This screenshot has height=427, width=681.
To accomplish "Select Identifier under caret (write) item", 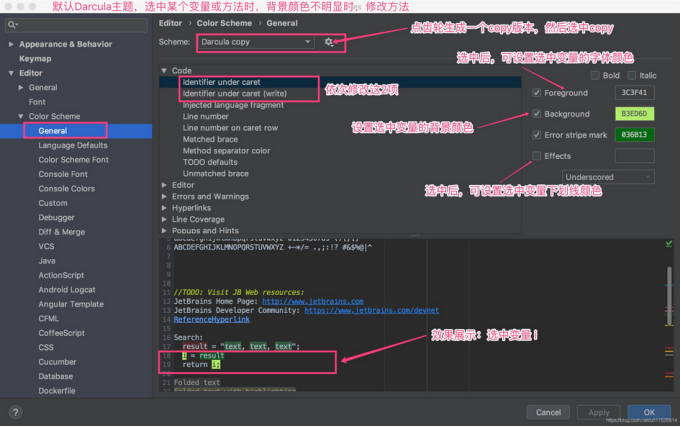I will (235, 93).
